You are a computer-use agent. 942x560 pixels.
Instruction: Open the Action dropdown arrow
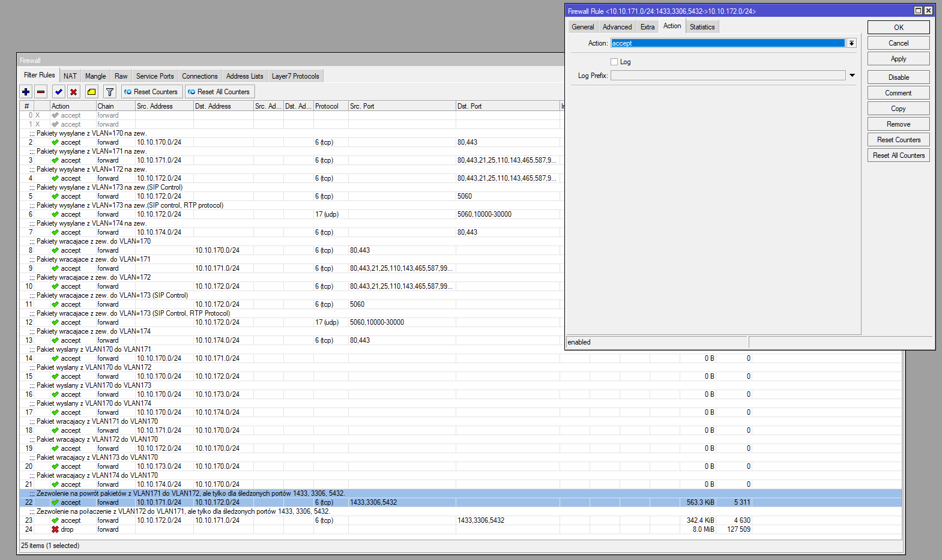click(x=851, y=43)
